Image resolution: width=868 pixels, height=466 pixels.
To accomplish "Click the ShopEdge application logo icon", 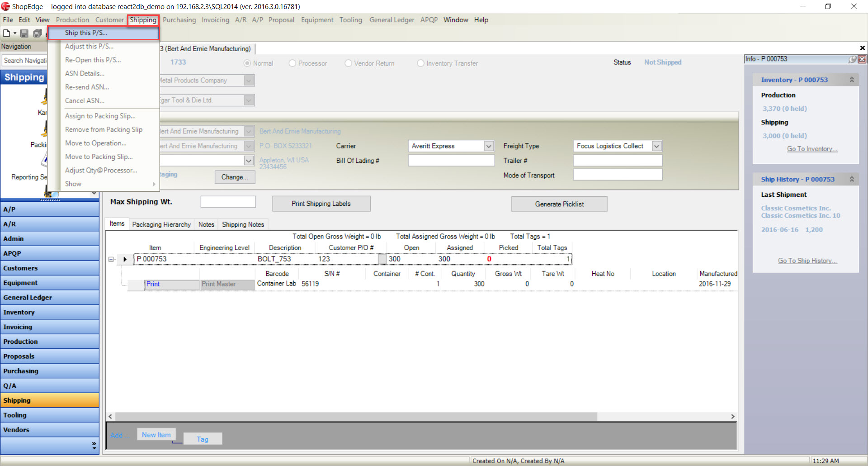I will point(5,6).
